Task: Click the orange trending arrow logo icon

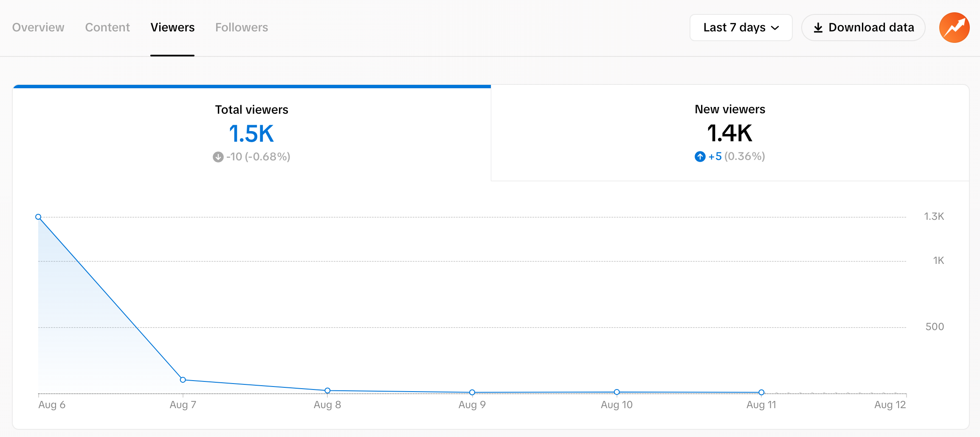Action: pos(954,27)
